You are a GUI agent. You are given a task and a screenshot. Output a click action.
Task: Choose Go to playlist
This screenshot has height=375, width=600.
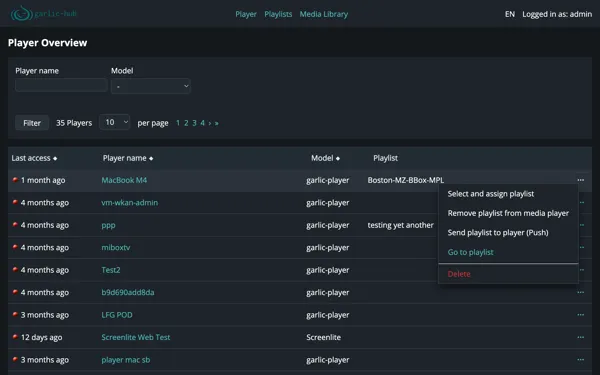[470, 252]
